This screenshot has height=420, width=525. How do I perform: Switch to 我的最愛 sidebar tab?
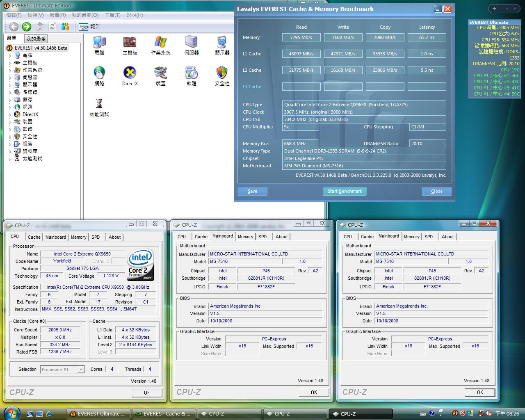(x=36, y=39)
